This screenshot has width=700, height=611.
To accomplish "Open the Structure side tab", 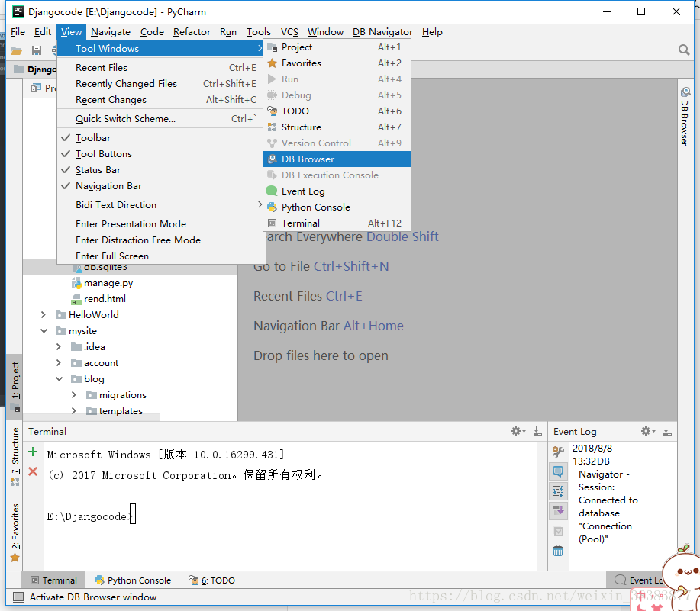I will pos(15,457).
